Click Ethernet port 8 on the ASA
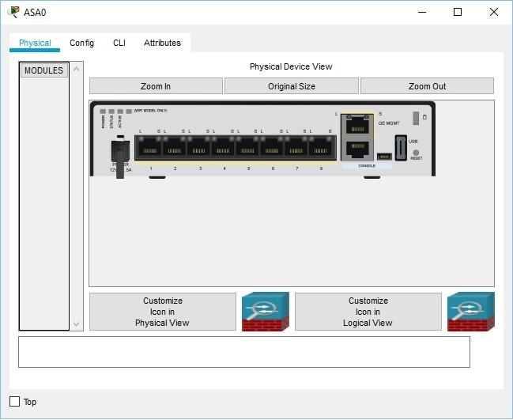Screen dimensions: 513x420 pos(321,148)
